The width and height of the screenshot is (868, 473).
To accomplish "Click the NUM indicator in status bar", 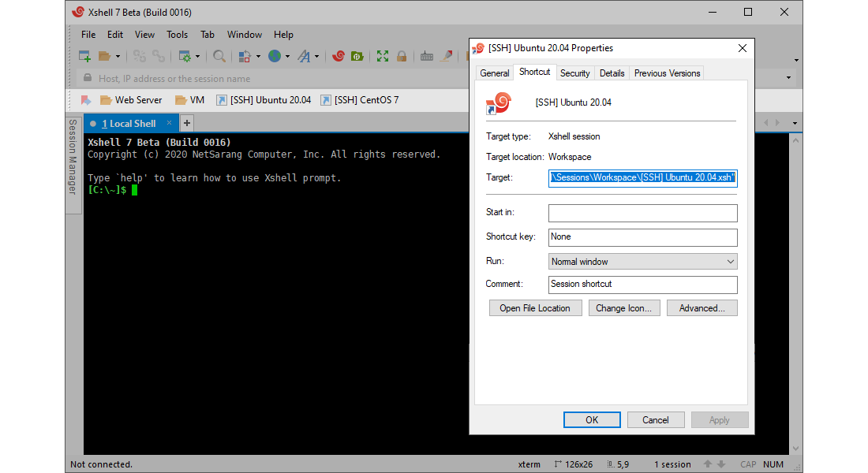I will [x=773, y=464].
